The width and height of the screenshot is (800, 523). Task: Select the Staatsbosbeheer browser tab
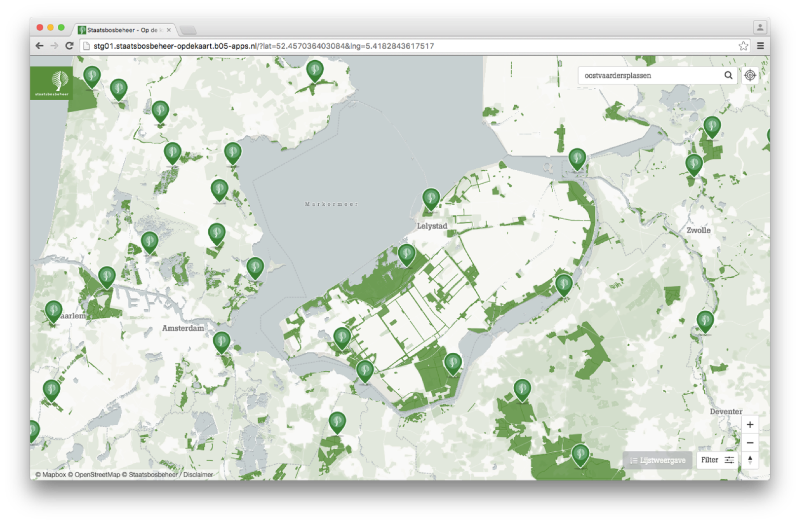click(125, 29)
